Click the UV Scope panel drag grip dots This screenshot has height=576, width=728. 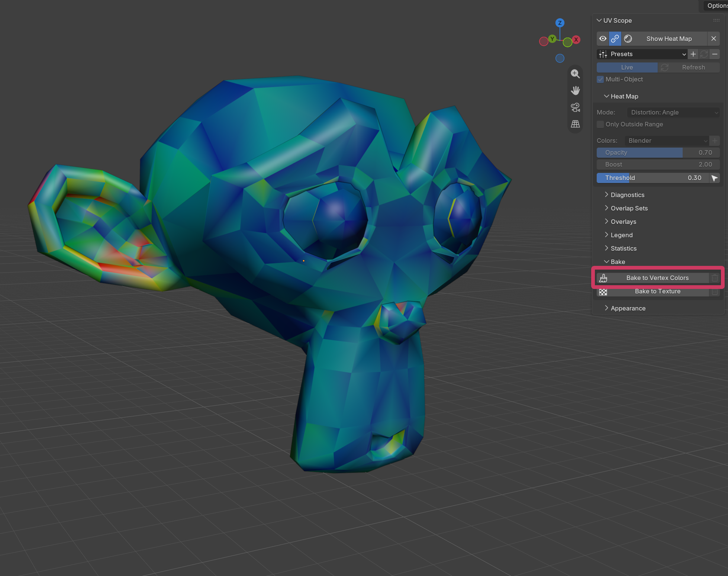tap(716, 20)
